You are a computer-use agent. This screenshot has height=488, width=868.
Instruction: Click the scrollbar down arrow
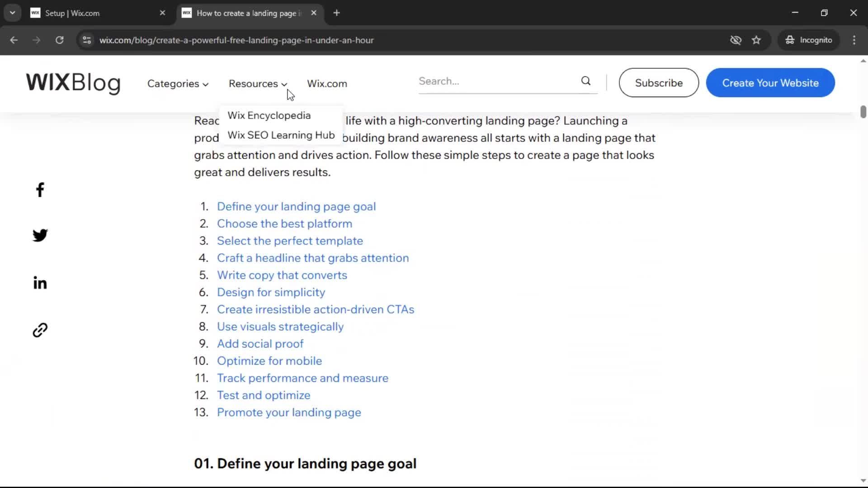(863, 481)
